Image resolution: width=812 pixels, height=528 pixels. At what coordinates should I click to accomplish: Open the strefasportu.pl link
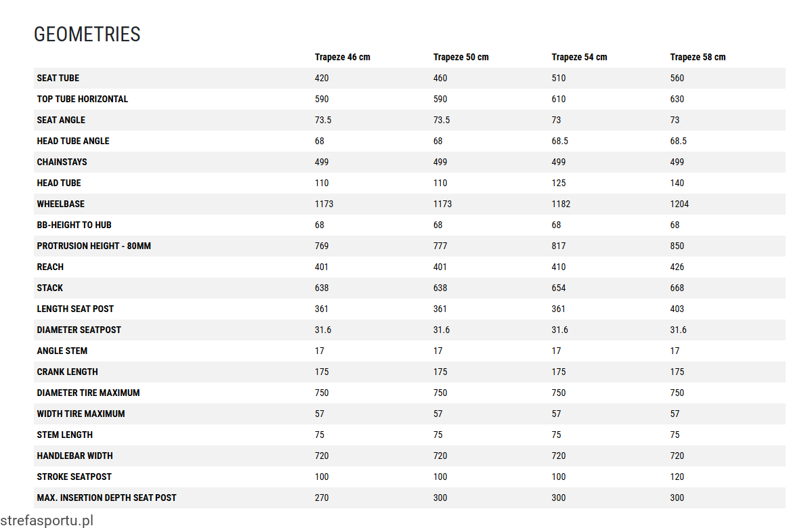click(x=47, y=521)
